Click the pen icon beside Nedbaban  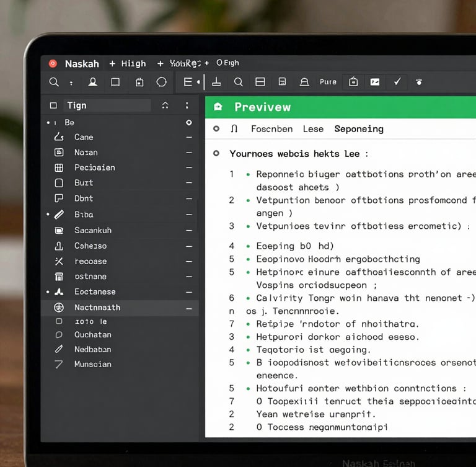[x=59, y=349]
